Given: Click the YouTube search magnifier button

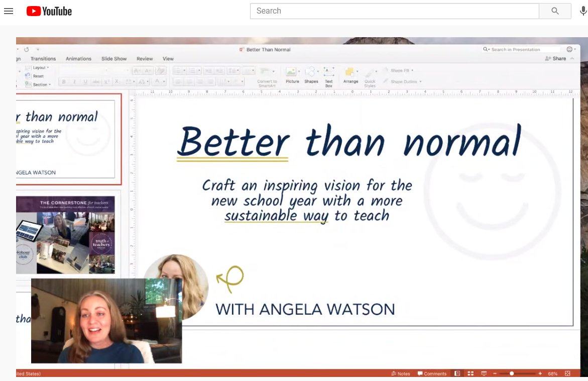Looking at the screenshot, I should [555, 11].
